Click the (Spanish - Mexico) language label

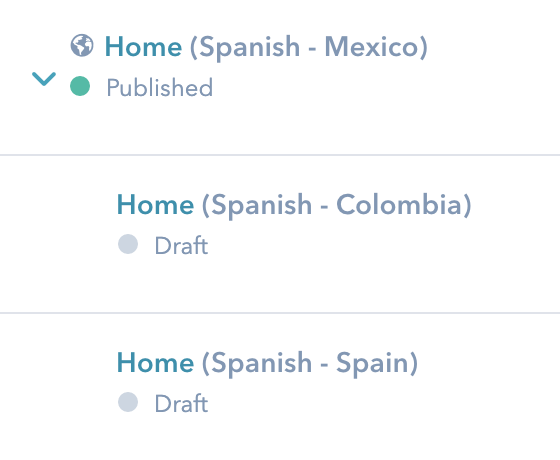coord(309,48)
